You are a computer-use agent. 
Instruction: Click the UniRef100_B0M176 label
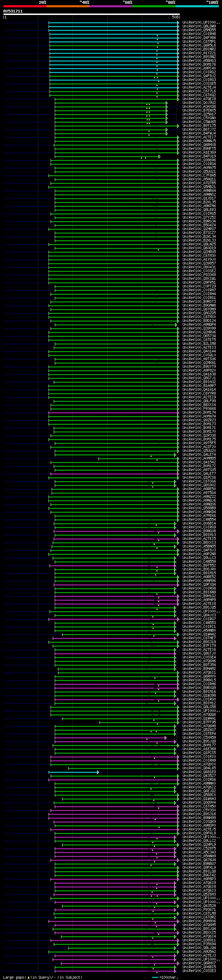(x=199, y=65)
